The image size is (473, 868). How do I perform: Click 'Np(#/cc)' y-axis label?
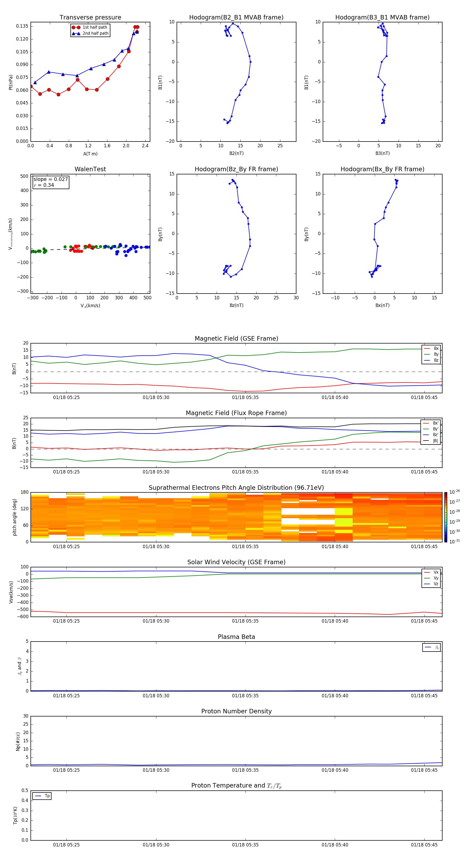click(18, 741)
